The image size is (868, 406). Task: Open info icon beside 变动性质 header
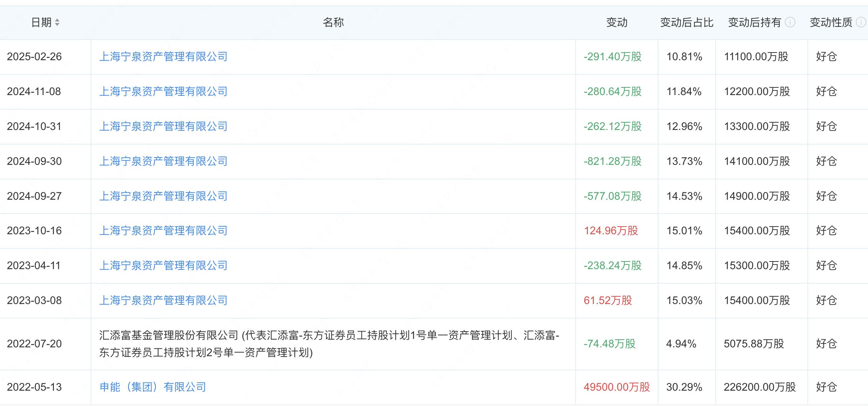click(x=861, y=22)
